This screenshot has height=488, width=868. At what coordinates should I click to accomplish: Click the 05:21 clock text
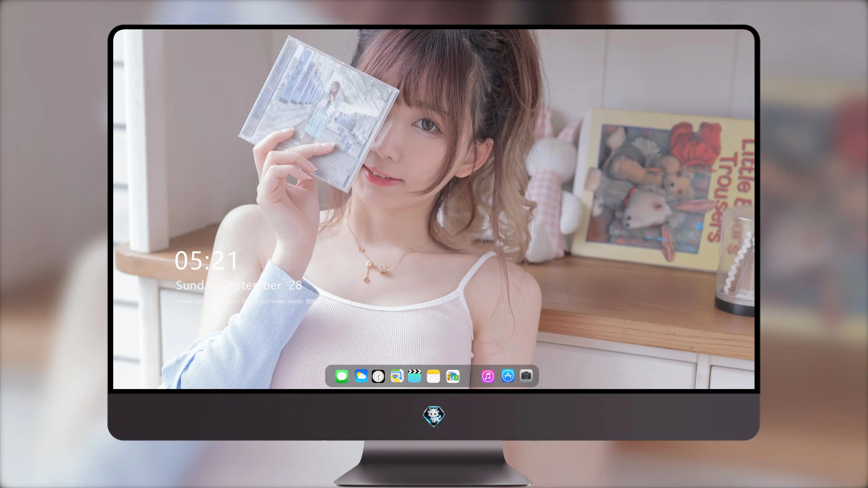(x=206, y=261)
